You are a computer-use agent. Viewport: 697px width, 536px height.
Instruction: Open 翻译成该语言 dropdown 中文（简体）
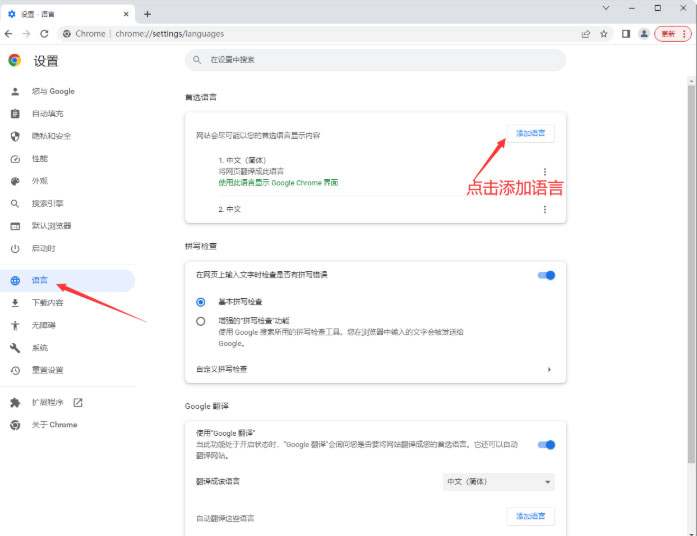click(x=499, y=482)
